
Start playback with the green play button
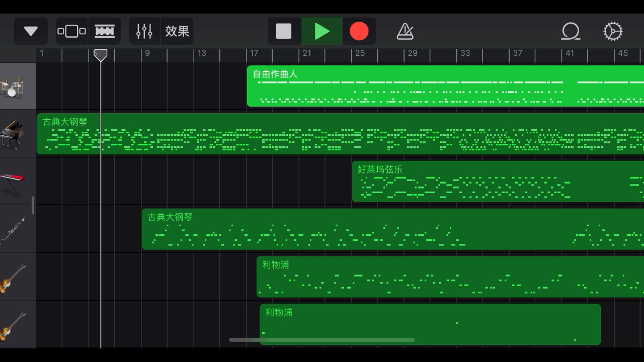coord(322,31)
